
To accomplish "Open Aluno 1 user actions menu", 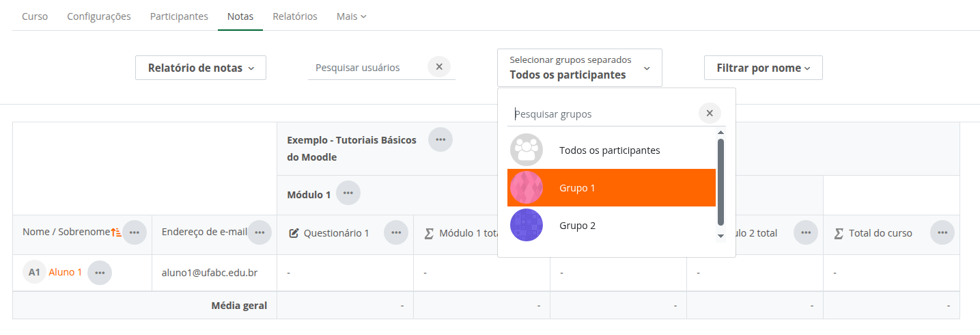I will pos(100,273).
